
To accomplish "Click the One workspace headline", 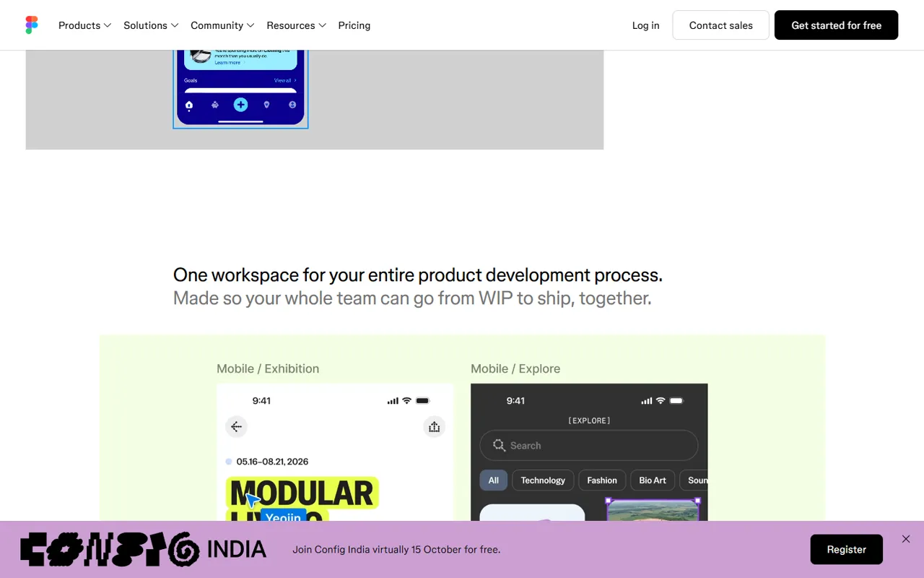I will pyautogui.click(x=418, y=275).
